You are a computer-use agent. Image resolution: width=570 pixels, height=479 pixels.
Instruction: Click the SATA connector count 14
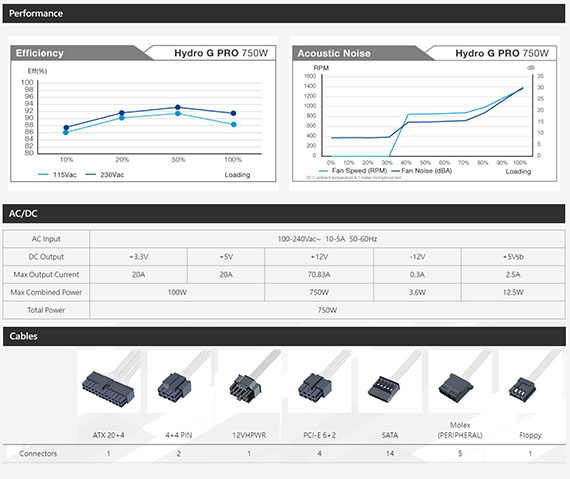pos(390,454)
